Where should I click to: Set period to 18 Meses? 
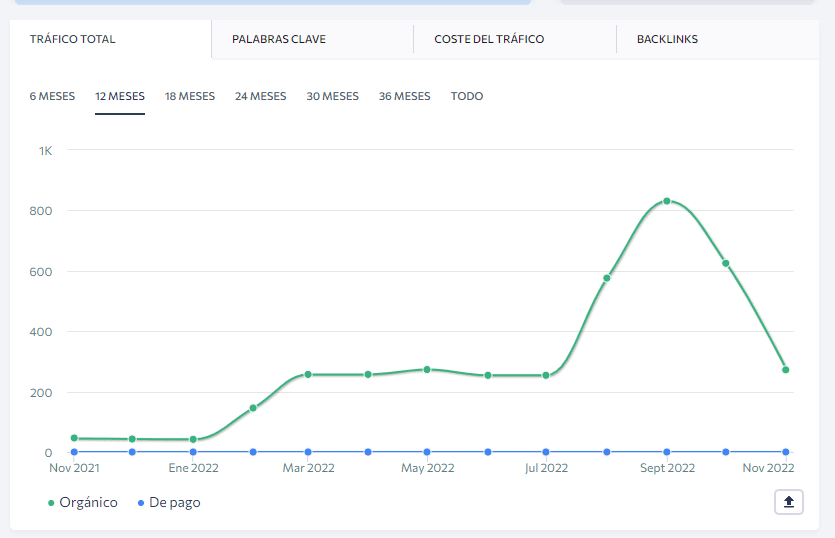tap(190, 97)
